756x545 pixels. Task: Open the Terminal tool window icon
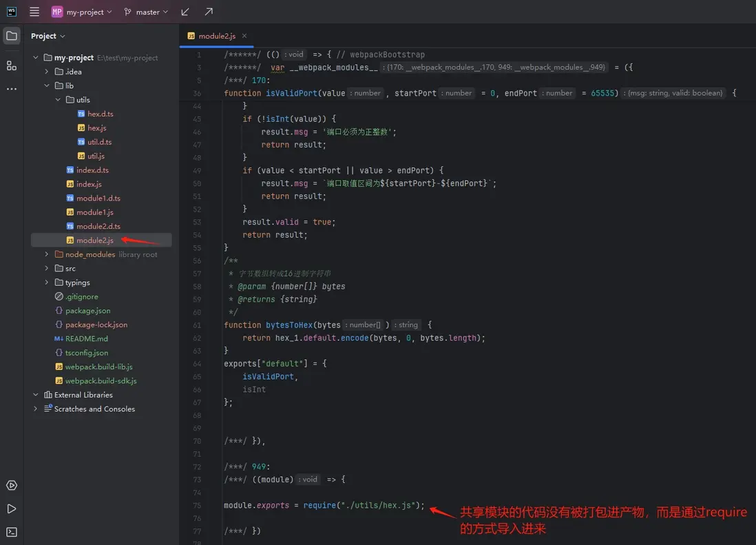tap(12, 532)
